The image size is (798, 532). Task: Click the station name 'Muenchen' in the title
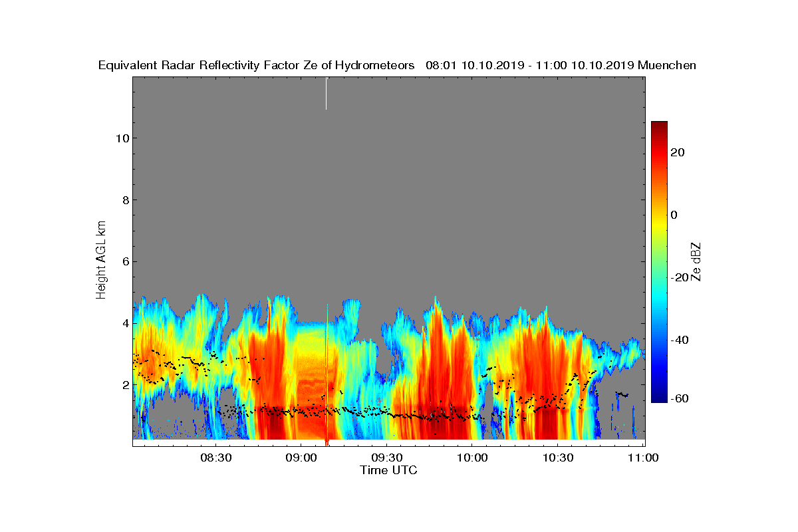[666, 66]
